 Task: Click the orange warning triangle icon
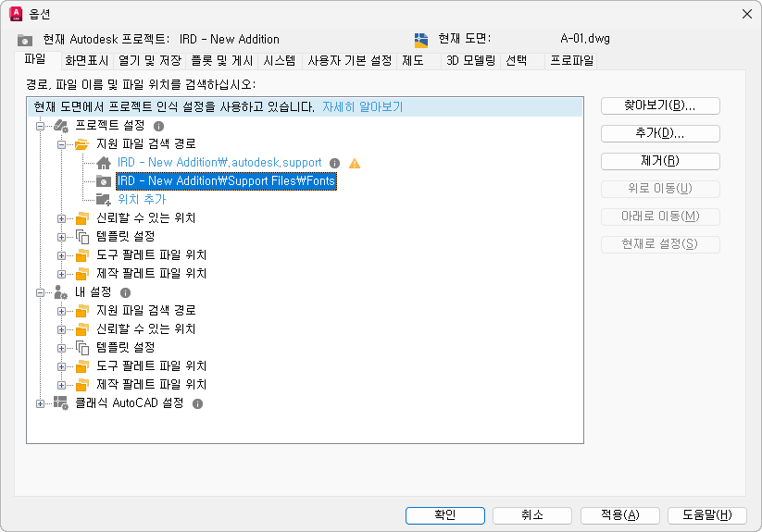click(x=355, y=163)
